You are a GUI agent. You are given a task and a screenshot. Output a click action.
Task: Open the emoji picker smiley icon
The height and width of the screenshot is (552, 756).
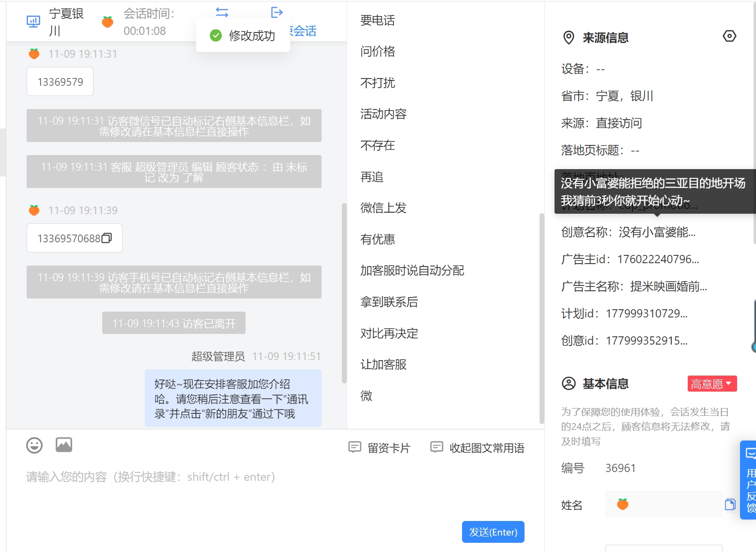coord(34,445)
